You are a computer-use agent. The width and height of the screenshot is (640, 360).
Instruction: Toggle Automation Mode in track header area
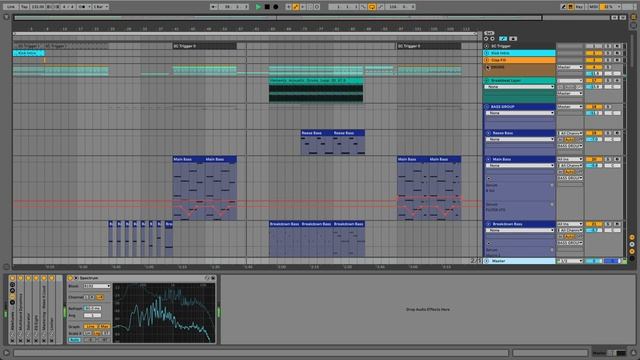click(503, 38)
